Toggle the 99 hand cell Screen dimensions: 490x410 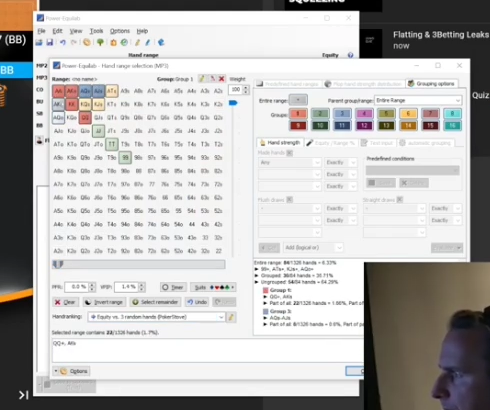(125, 158)
